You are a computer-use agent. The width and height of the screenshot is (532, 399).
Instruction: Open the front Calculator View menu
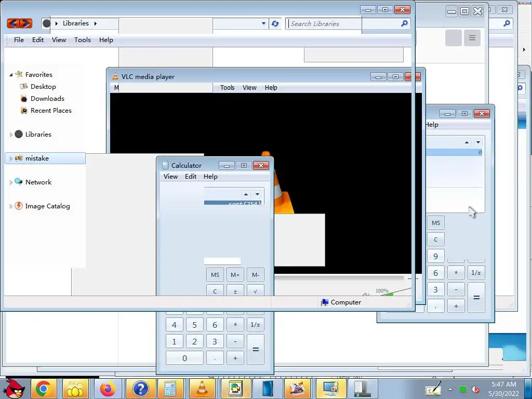coord(170,177)
